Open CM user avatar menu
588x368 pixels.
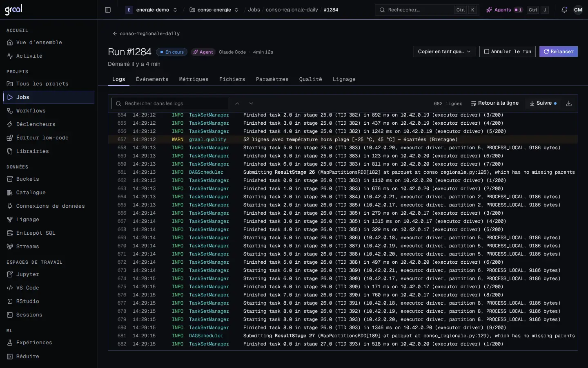coord(578,10)
